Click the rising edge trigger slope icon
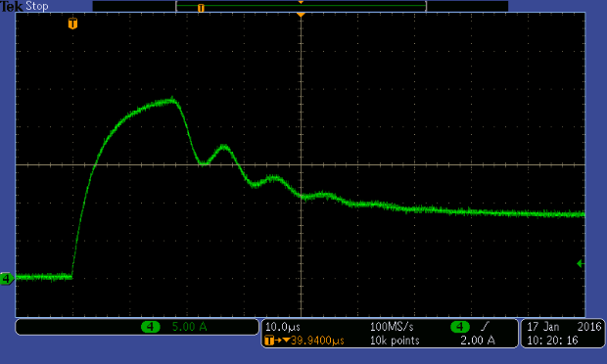The height and width of the screenshot is (364, 607). 485,327
